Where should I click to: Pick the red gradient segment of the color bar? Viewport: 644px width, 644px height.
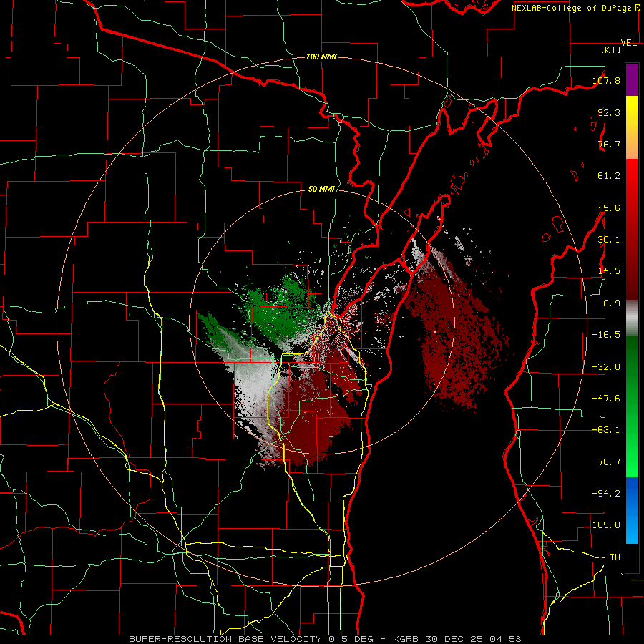pos(632,229)
